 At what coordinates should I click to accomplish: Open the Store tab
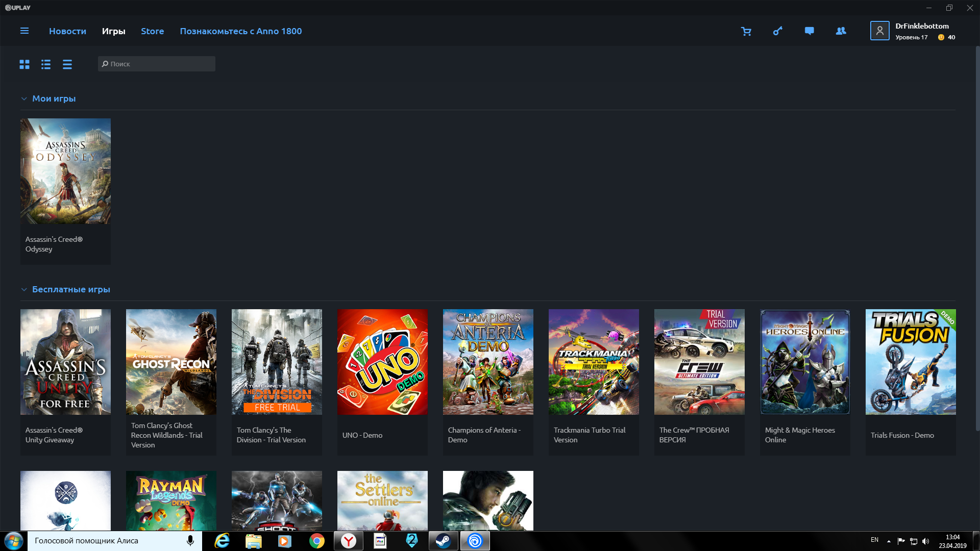tap(152, 31)
